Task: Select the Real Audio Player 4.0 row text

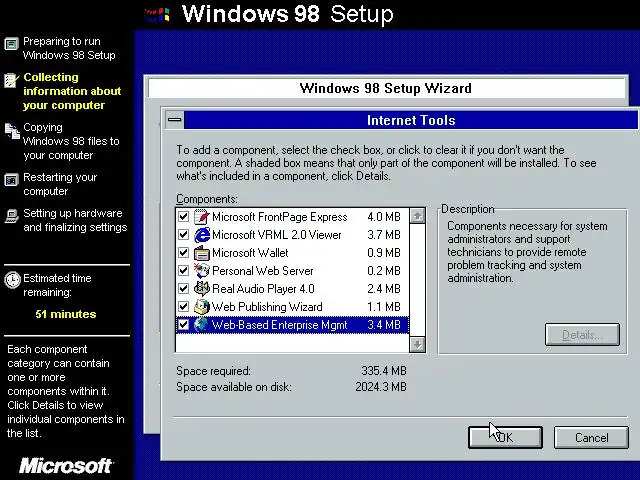Action: coord(263,289)
